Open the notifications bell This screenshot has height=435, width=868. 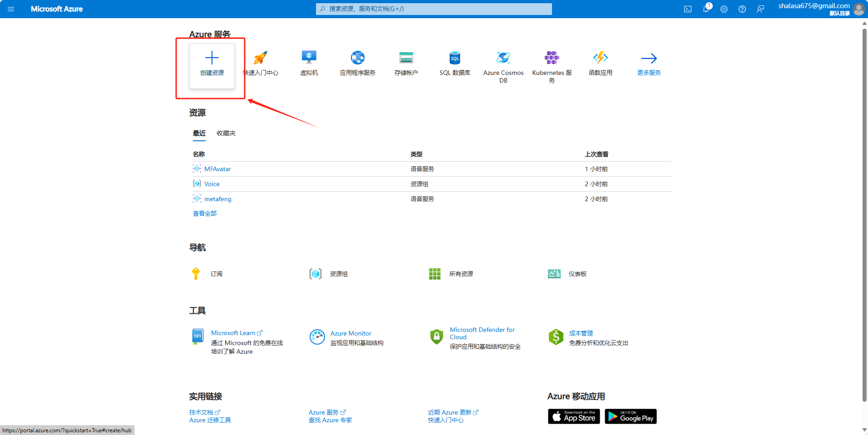pyautogui.click(x=706, y=9)
